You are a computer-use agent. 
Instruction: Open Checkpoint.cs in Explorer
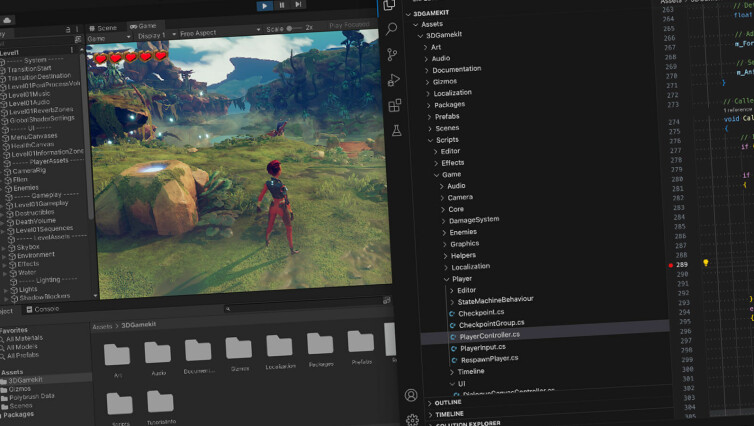coord(481,313)
